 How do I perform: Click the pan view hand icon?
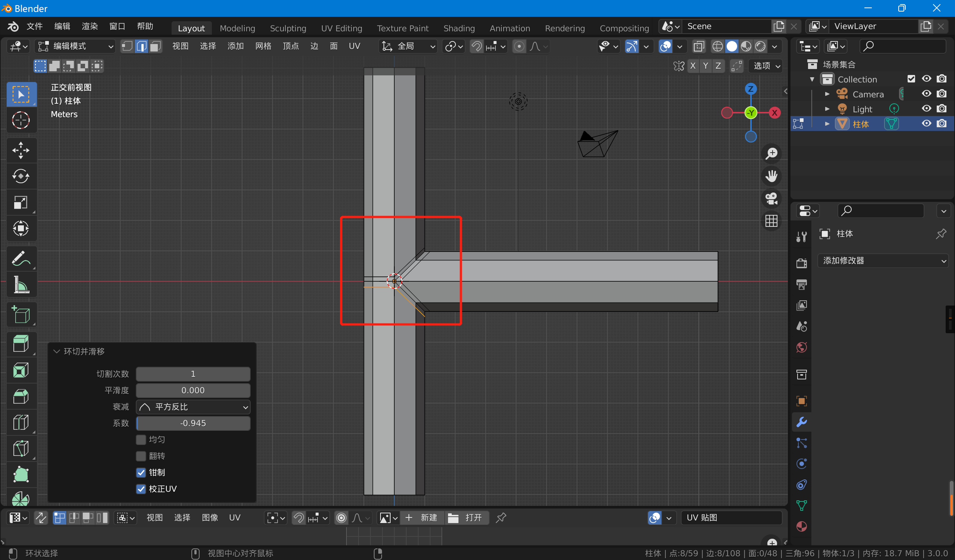pyautogui.click(x=771, y=176)
